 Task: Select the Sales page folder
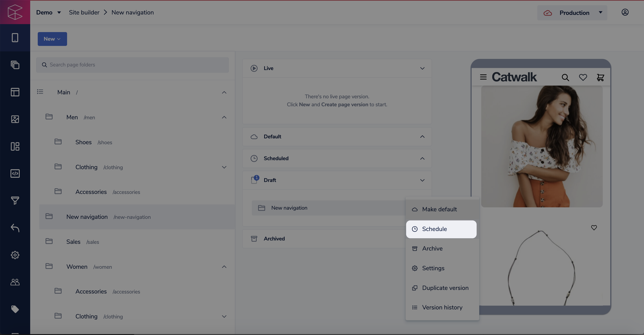[73, 242]
